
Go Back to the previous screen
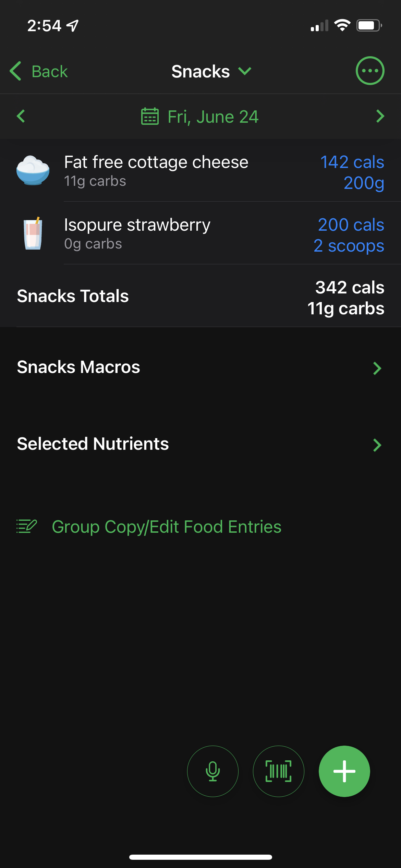(x=39, y=71)
